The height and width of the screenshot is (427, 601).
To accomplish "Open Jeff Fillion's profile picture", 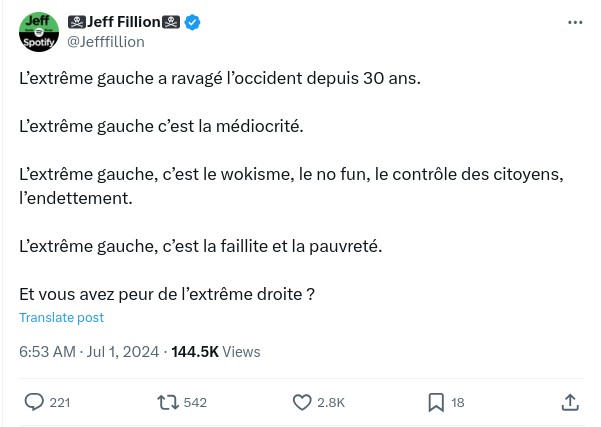I will coord(39,32).
